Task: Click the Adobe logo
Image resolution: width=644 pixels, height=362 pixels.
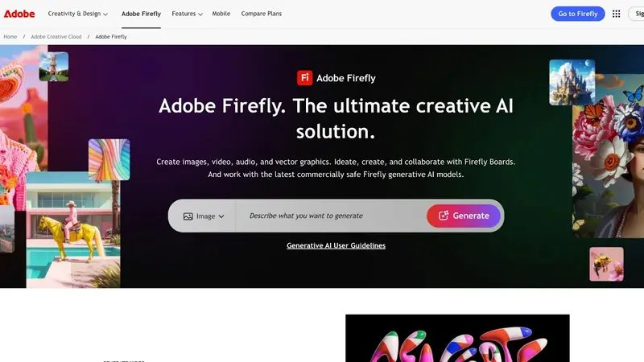Action: point(19,14)
